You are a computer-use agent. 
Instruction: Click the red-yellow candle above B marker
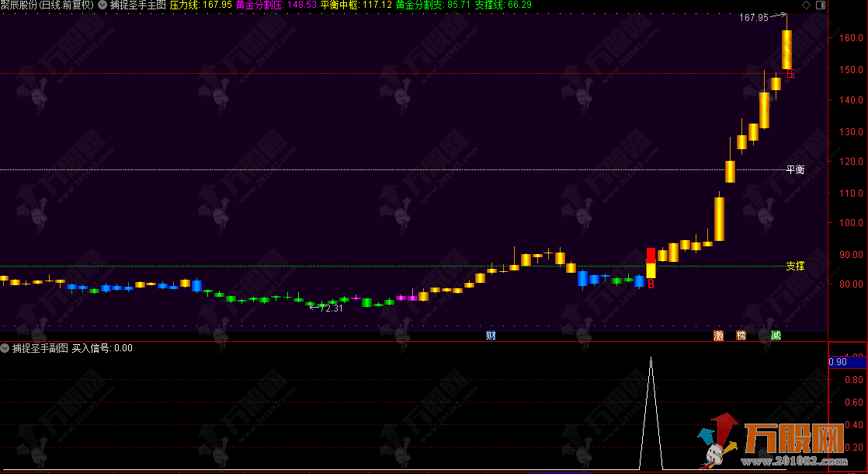(x=651, y=263)
